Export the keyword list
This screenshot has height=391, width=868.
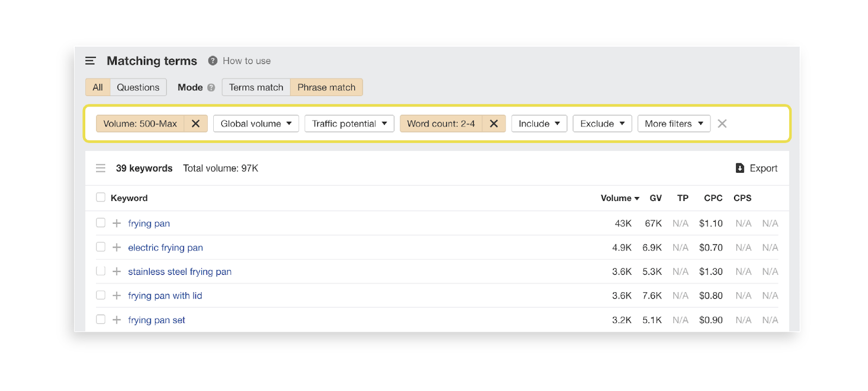[756, 168]
